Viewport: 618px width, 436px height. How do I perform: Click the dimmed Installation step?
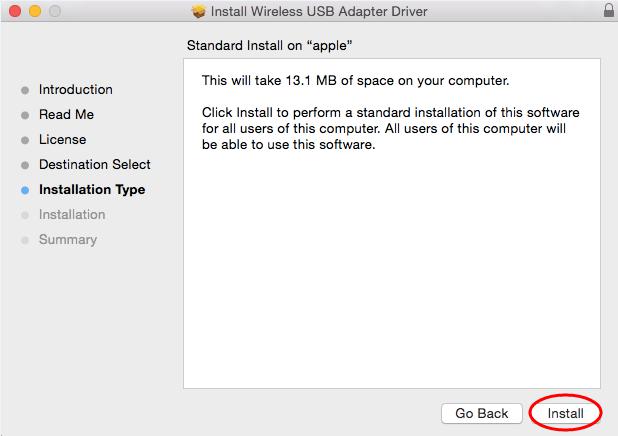click(71, 215)
